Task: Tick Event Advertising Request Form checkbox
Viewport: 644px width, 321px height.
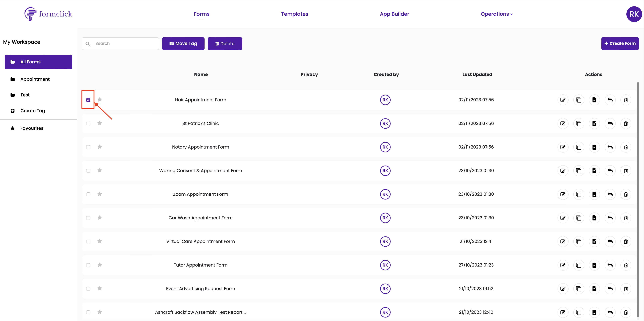Action: click(88, 289)
